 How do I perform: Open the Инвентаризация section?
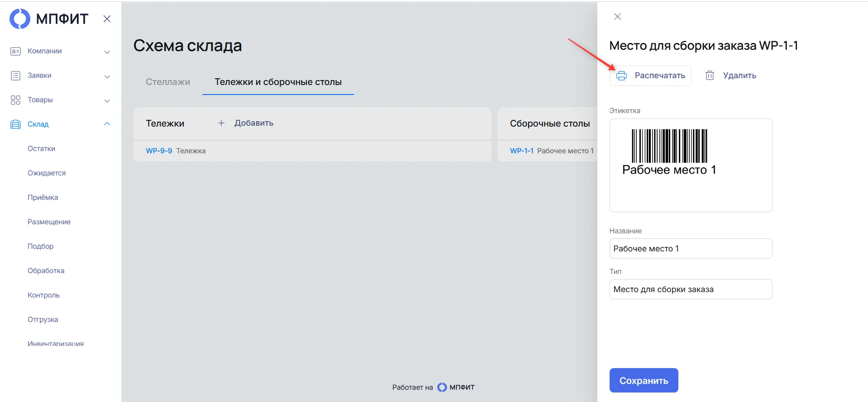click(x=56, y=344)
